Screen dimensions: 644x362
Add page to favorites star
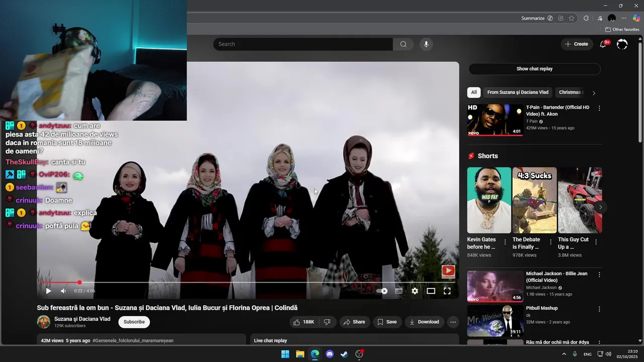click(572, 18)
